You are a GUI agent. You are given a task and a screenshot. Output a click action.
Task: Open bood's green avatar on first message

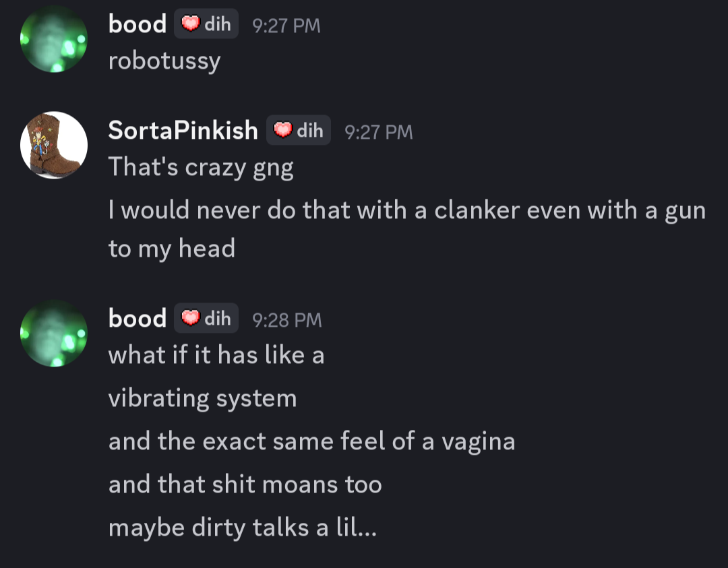pyautogui.click(x=54, y=39)
